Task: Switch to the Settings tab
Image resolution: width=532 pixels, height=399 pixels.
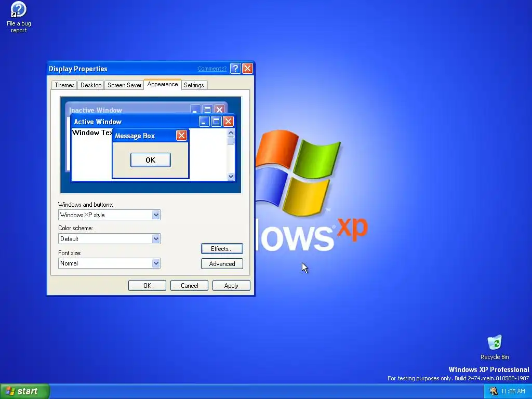Action: (194, 85)
